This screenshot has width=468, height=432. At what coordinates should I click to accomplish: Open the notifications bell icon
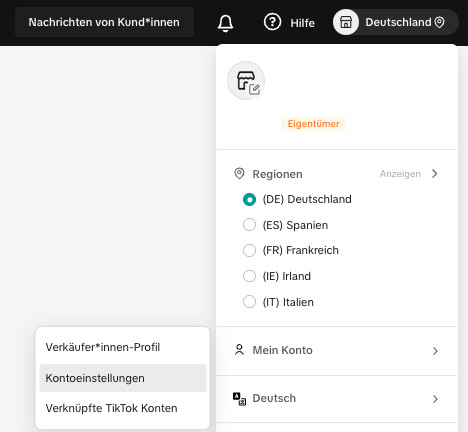[x=225, y=23]
